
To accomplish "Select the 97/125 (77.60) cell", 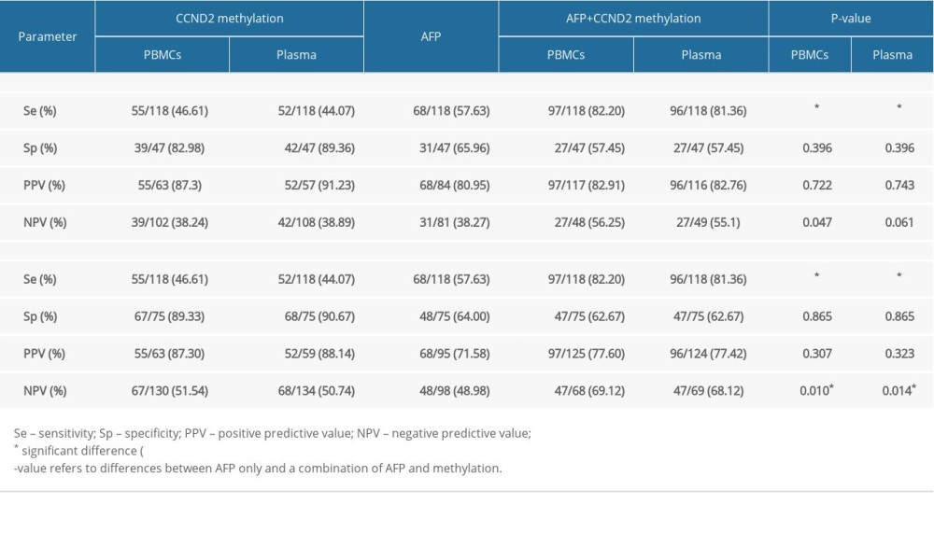I will (x=566, y=353).
